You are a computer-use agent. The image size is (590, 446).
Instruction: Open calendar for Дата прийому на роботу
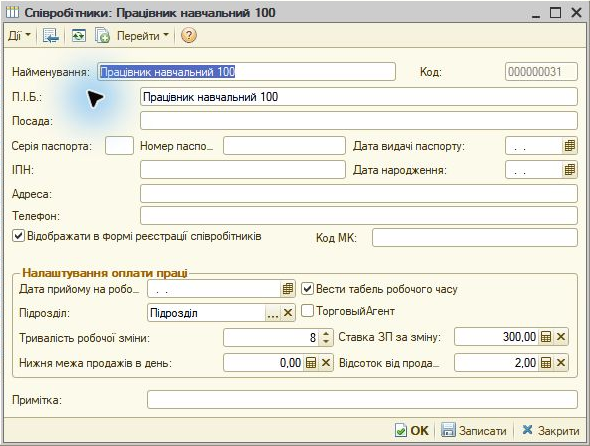[x=287, y=289]
